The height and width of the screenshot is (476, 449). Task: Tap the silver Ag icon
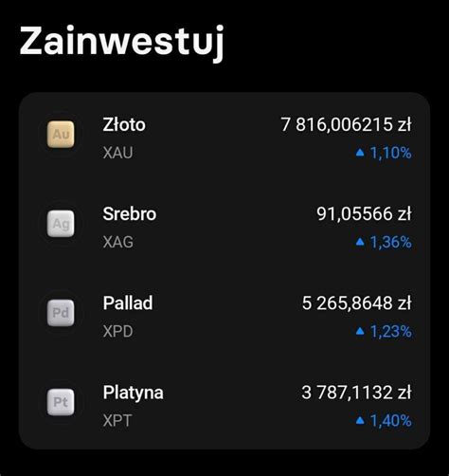pos(61,224)
